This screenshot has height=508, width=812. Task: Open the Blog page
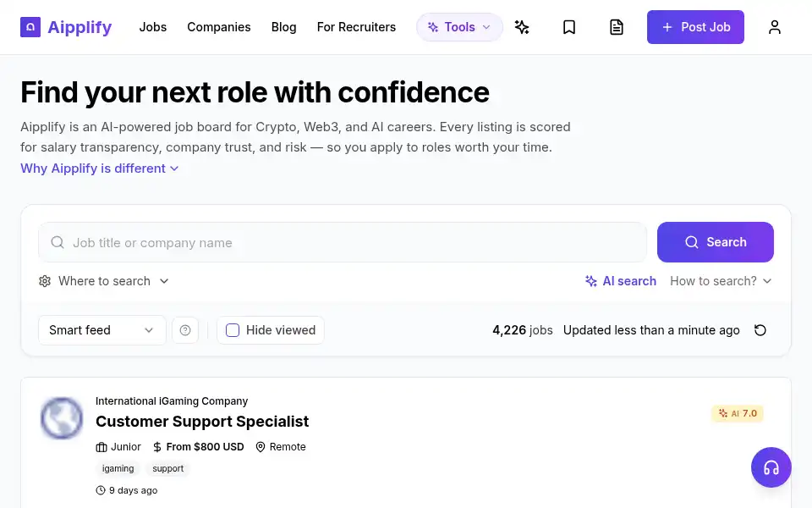[x=284, y=27]
